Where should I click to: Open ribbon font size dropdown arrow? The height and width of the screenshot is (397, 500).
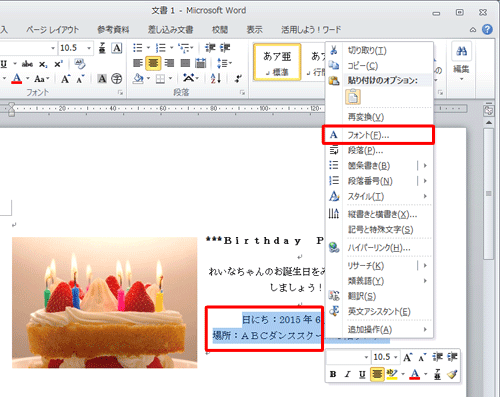coord(89,48)
